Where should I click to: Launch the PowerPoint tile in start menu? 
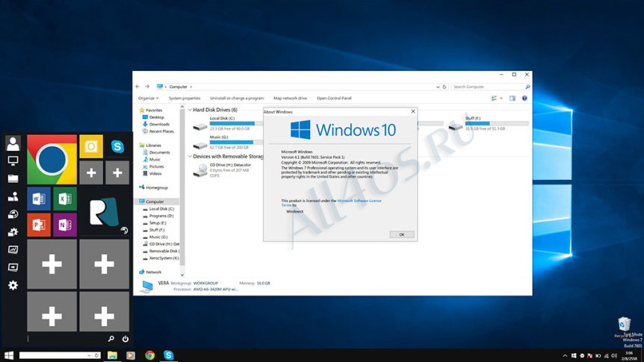(39, 225)
